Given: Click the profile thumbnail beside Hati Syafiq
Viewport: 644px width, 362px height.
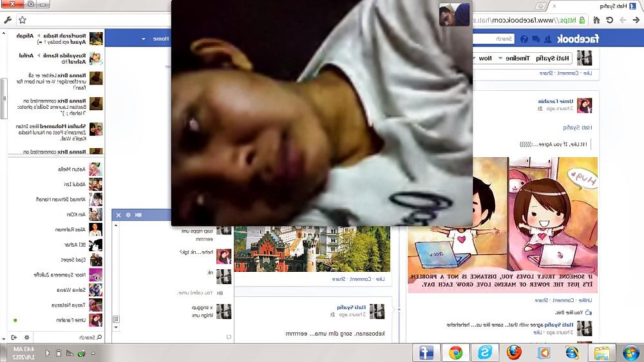Looking at the screenshot, I should [x=584, y=58].
